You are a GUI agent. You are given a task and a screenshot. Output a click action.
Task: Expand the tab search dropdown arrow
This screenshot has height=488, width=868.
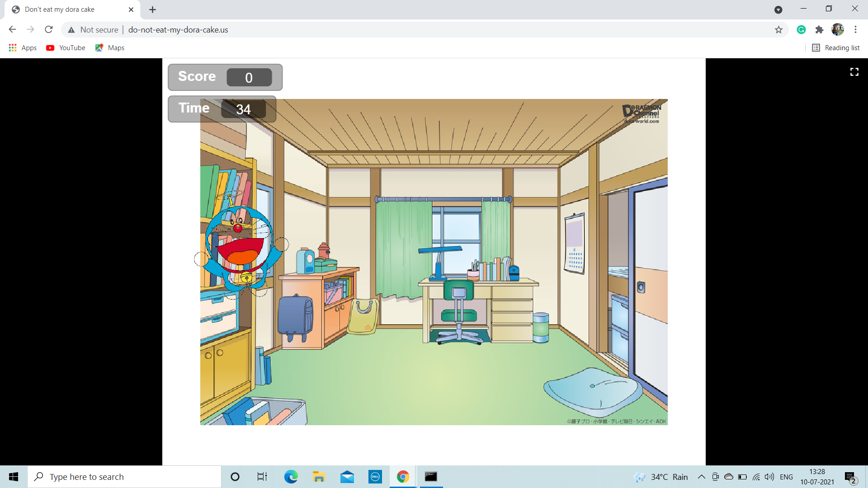778,9
